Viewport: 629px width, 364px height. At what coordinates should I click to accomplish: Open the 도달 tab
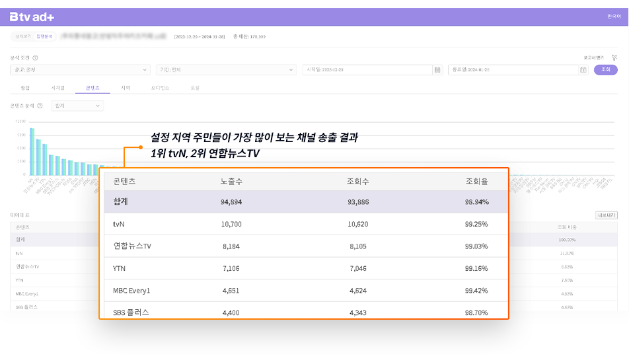[195, 88]
